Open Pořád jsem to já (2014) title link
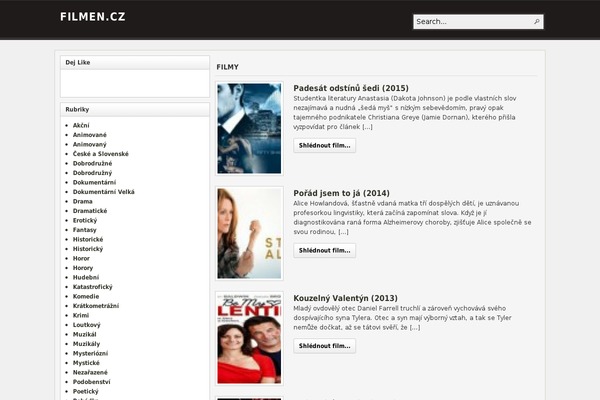This screenshot has width=600, height=400. click(x=341, y=193)
